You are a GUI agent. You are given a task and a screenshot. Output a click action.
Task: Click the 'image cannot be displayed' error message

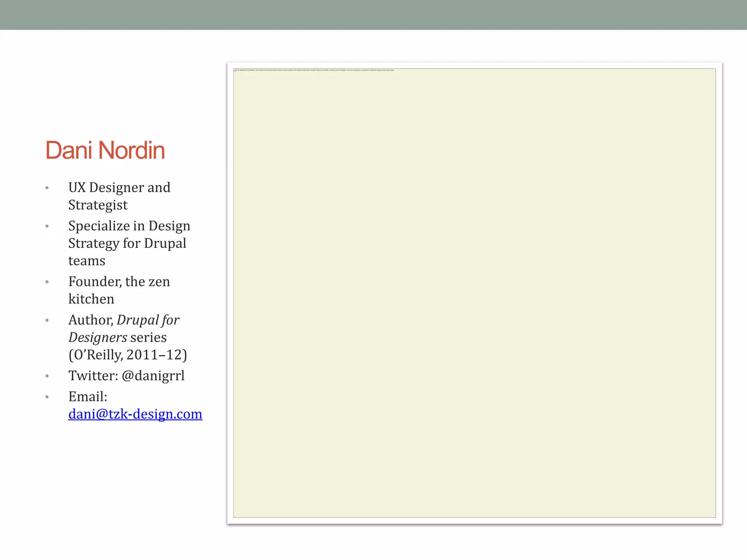[316, 70]
